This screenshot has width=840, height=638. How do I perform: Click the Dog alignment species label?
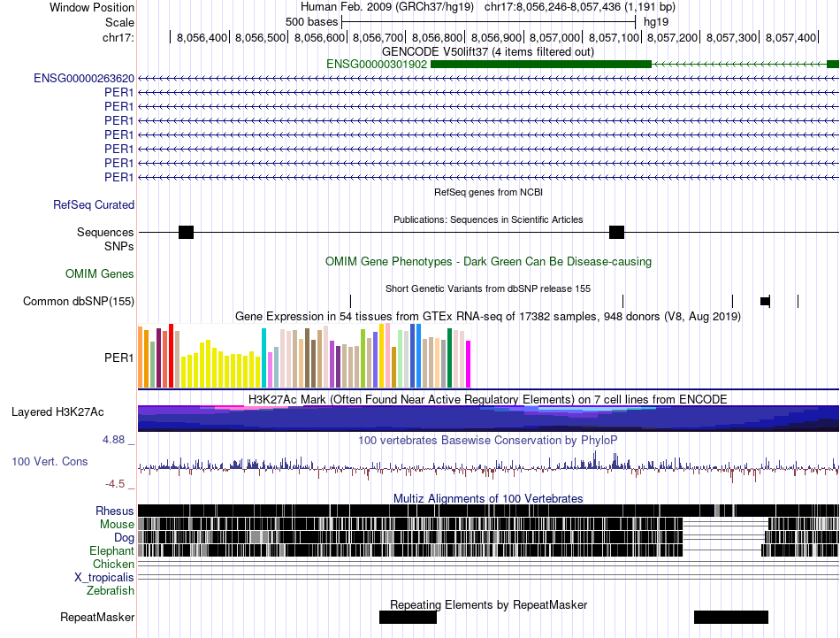point(124,538)
